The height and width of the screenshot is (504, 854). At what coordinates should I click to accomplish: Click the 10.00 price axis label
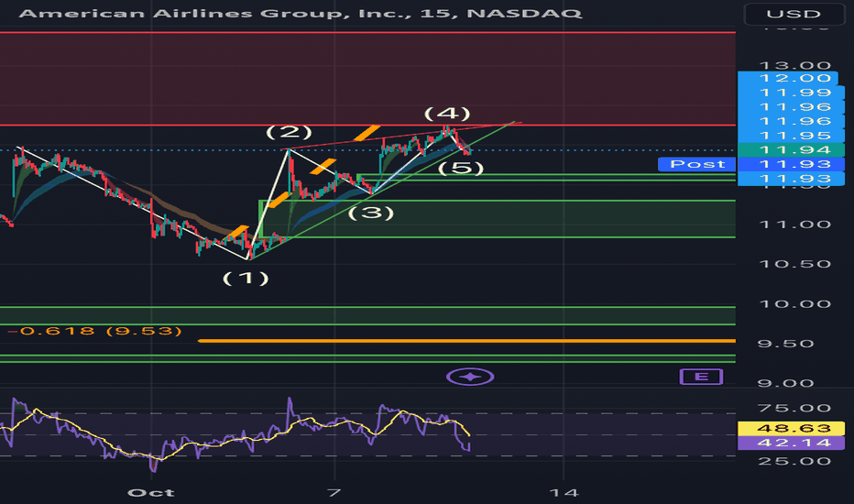click(x=794, y=304)
